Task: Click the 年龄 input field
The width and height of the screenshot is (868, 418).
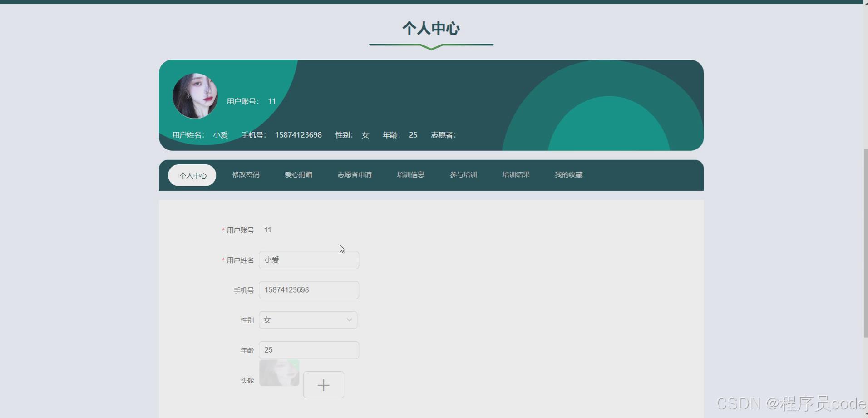Action: (309, 350)
